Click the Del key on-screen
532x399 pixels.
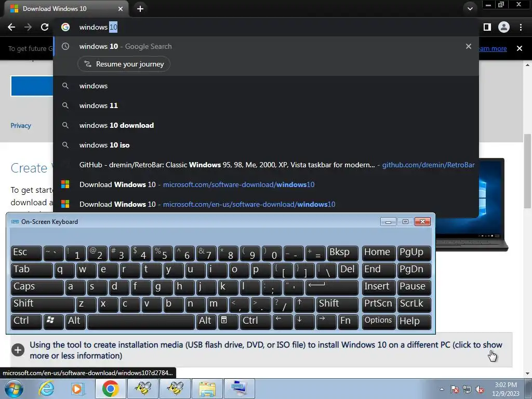coord(348,270)
